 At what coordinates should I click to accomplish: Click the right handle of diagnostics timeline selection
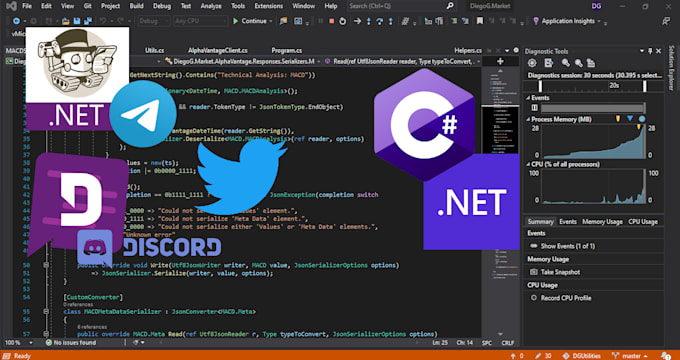point(645,86)
